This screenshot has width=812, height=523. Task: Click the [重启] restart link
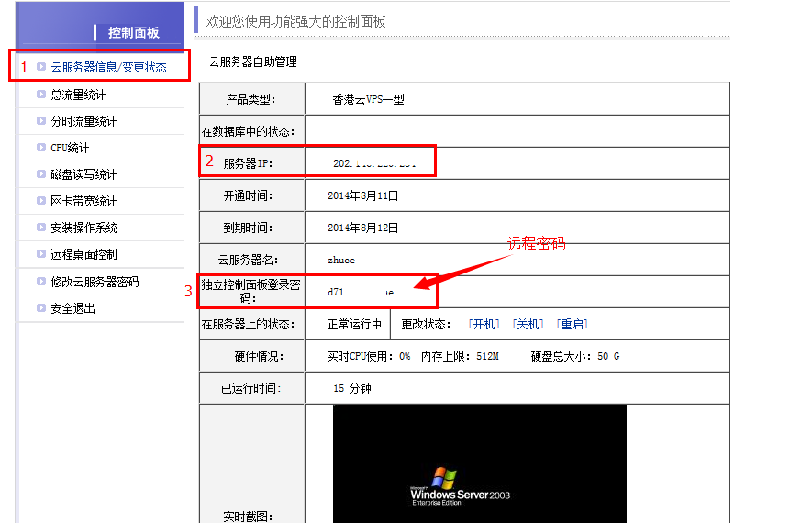pyautogui.click(x=572, y=324)
